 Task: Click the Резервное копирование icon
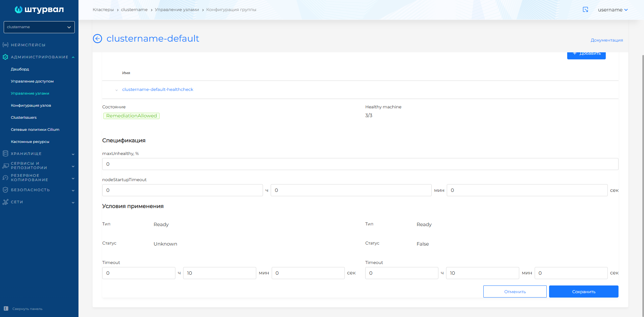tap(5, 178)
